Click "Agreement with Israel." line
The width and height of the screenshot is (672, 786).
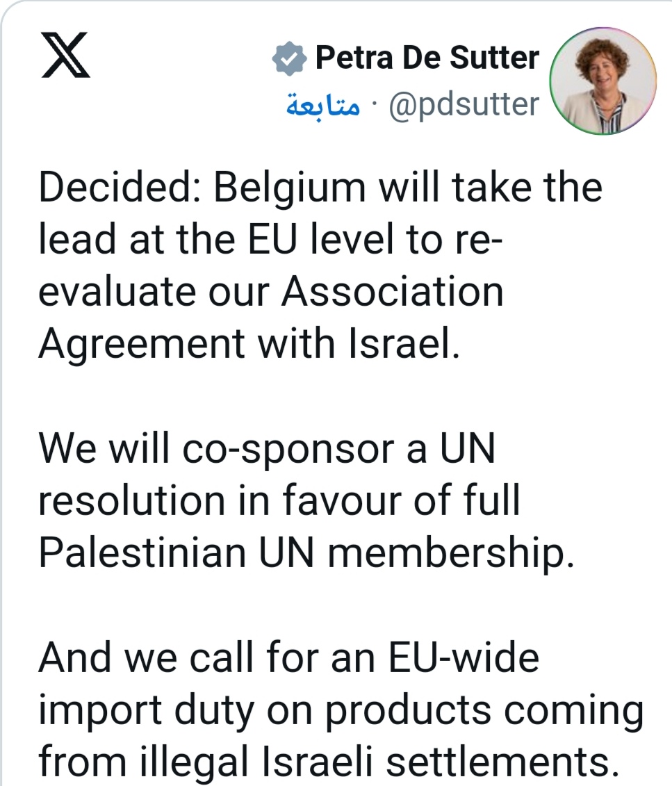coord(249,342)
